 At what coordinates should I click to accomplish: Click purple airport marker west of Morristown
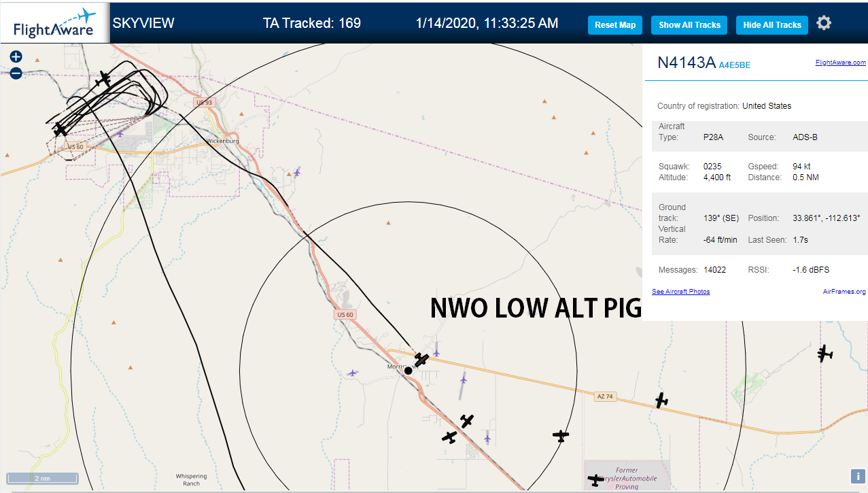(x=352, y=373)
